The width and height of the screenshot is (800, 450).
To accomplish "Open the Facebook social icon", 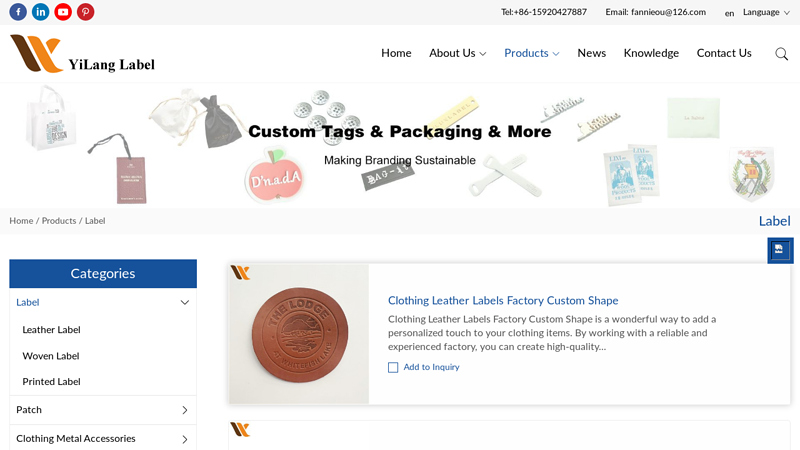I will (18, 12).
